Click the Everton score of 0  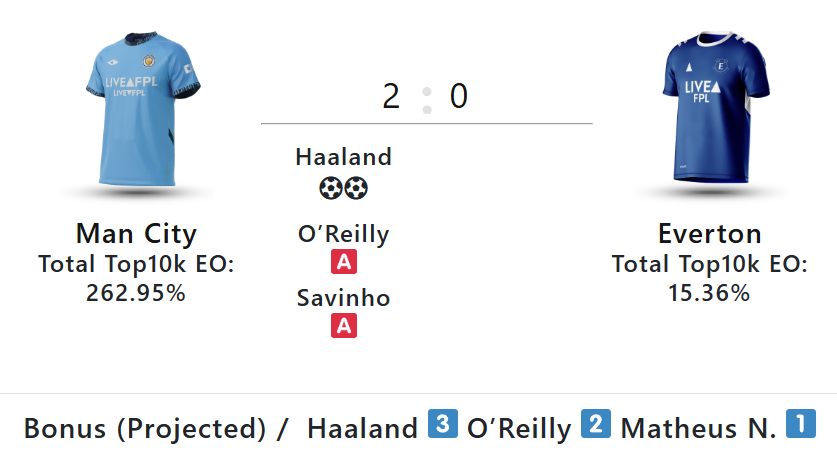[458, 97]
